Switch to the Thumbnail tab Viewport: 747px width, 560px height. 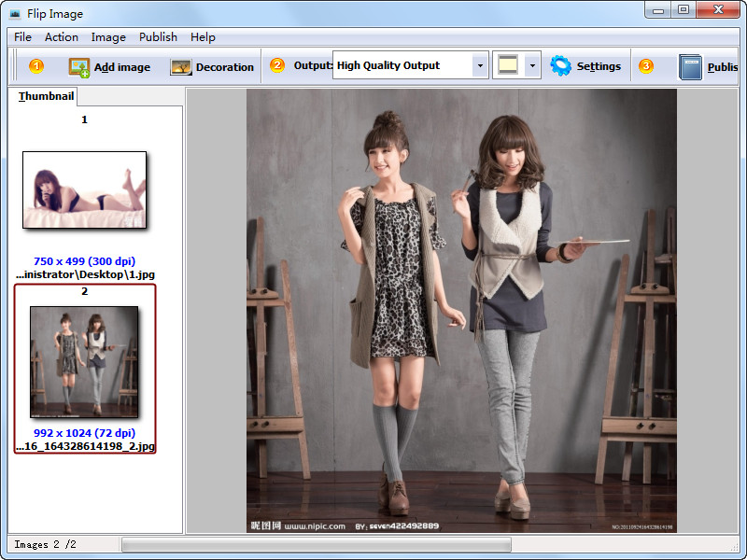coord(46,97)
